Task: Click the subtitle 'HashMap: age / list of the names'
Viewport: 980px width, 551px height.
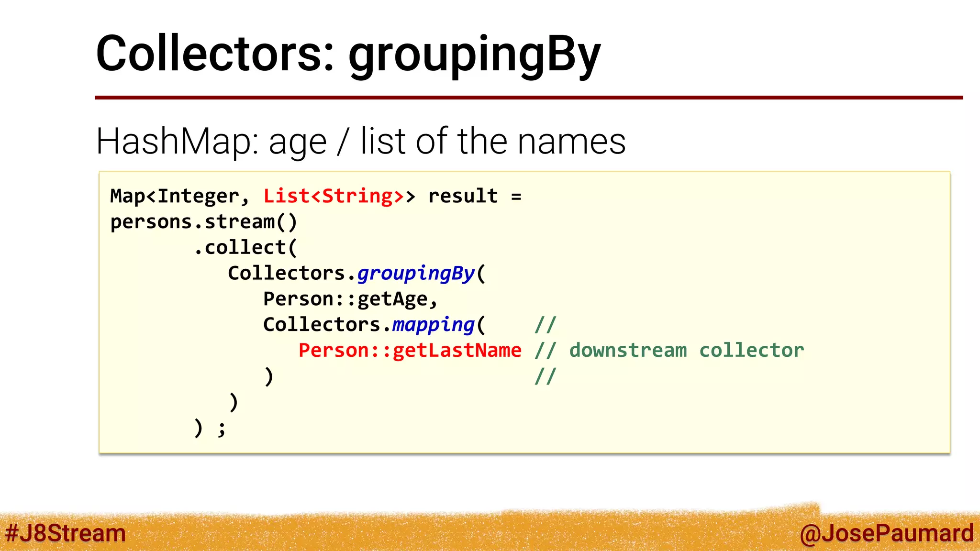Action: point(361,142)
